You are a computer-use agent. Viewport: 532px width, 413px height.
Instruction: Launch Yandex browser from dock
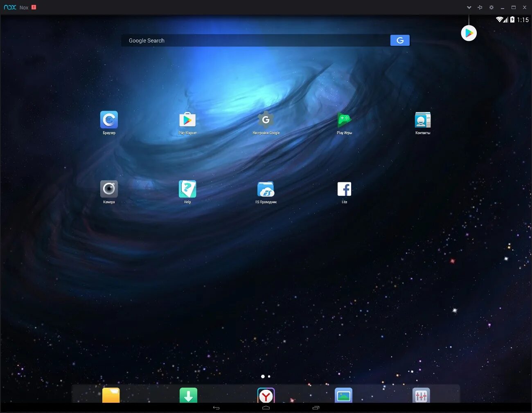pos(266,395)
